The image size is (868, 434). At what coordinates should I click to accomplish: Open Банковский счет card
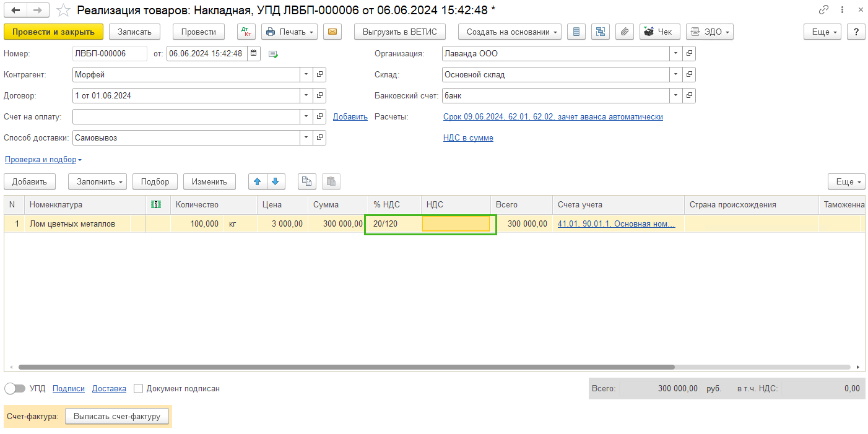(689, 96)
